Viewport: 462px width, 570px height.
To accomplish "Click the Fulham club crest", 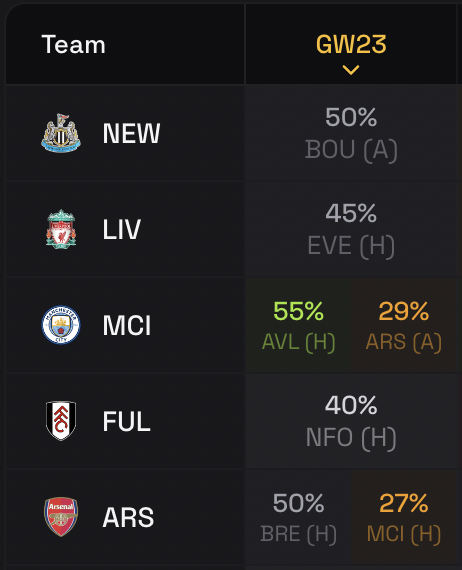I will click(x=61, y=421).
